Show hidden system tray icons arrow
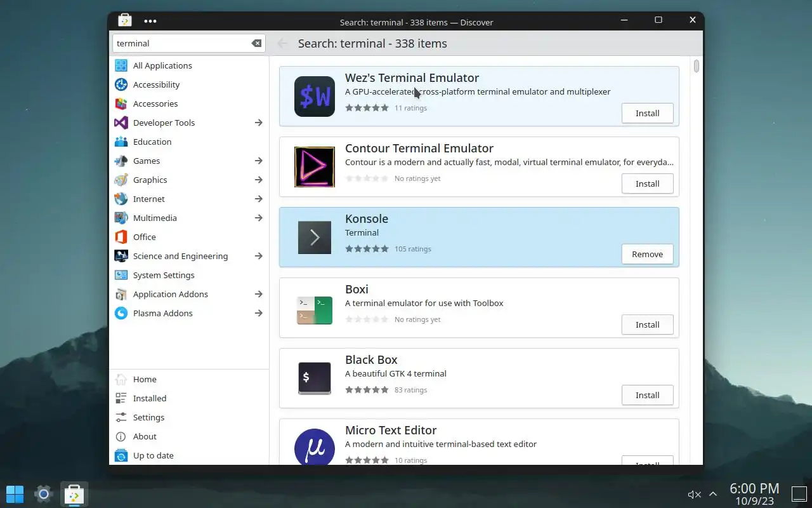The width and height of the screenshot is (812, 508). click(x=713, y=494)
